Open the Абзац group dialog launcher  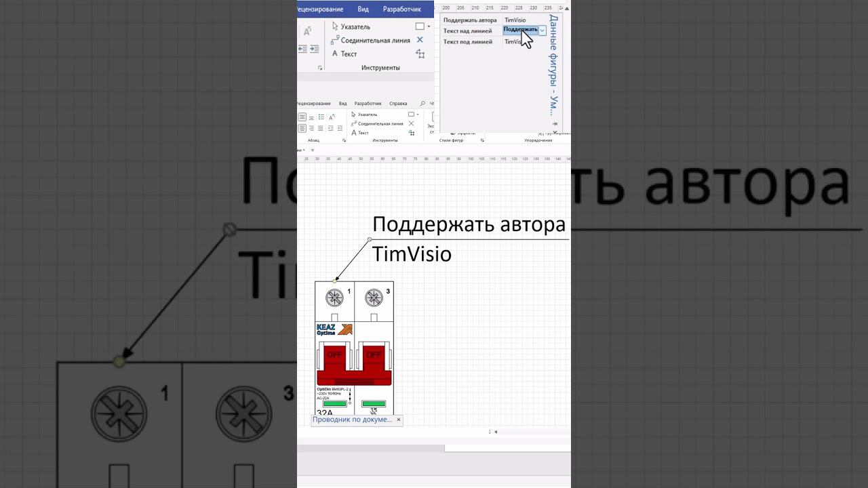coord(344,140)
